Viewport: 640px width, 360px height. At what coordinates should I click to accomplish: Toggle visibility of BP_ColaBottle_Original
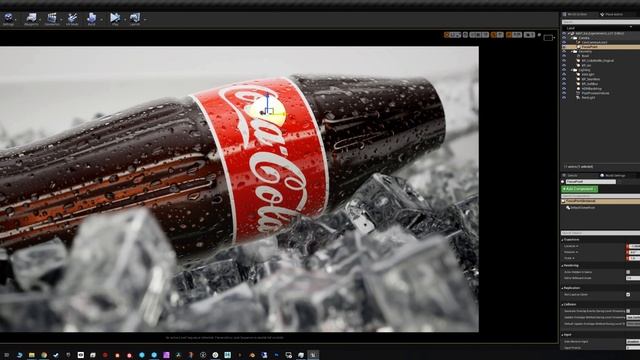(564, 60)
